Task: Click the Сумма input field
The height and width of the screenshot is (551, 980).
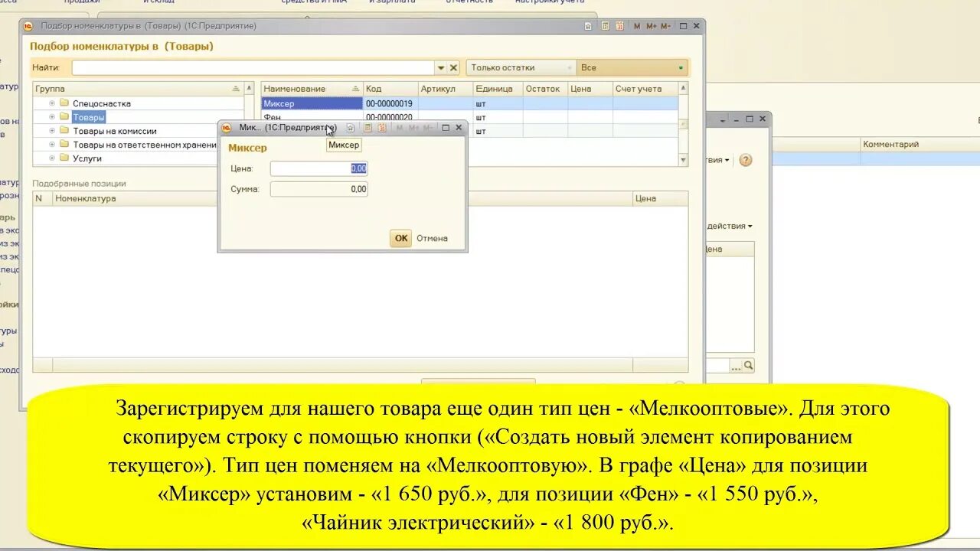Action: (x=318, y=189)
